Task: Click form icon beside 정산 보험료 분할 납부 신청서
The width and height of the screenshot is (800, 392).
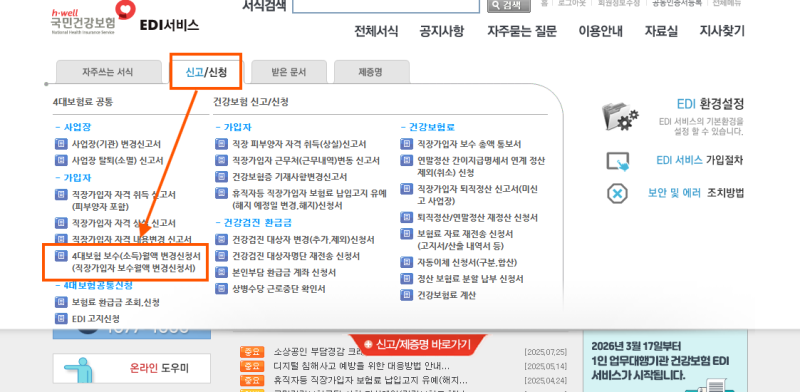Action: click(406, 279)
